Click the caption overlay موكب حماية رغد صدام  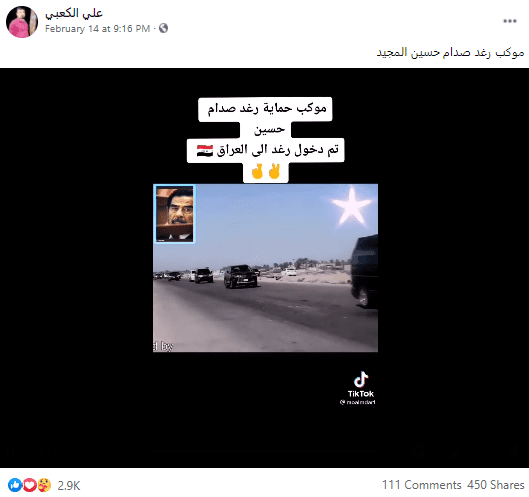(x=267, y=109)
